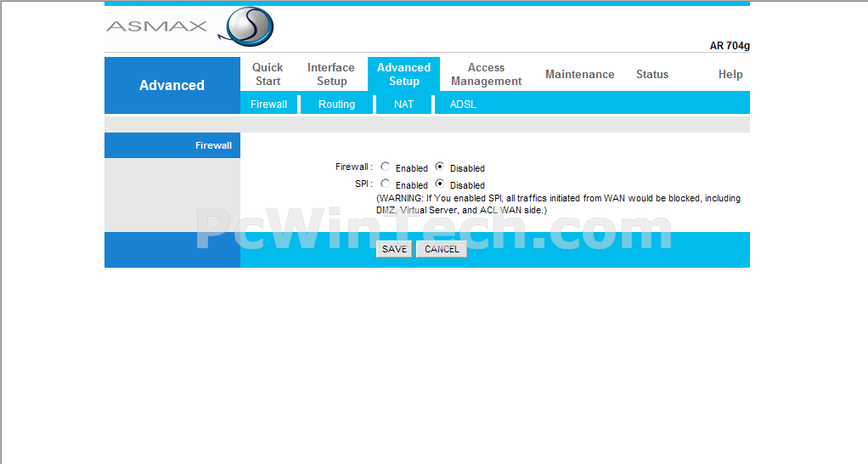Screen dimensions: 868x464
Task: Go to Access Management tab
Action: 486,74
